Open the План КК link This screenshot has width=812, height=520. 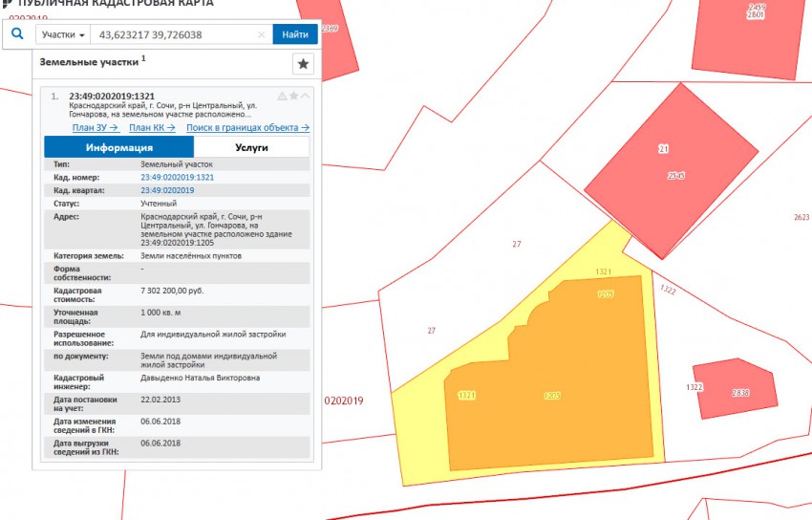coord(152,127)
